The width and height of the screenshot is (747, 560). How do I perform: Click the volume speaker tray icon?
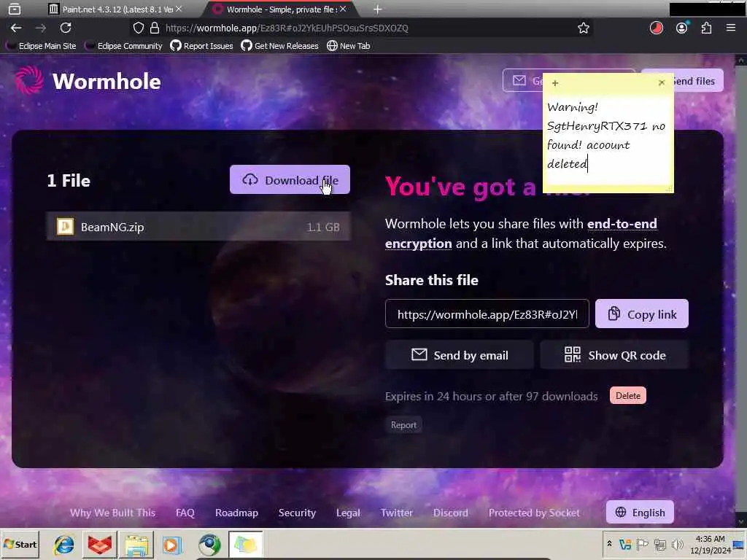677,544
